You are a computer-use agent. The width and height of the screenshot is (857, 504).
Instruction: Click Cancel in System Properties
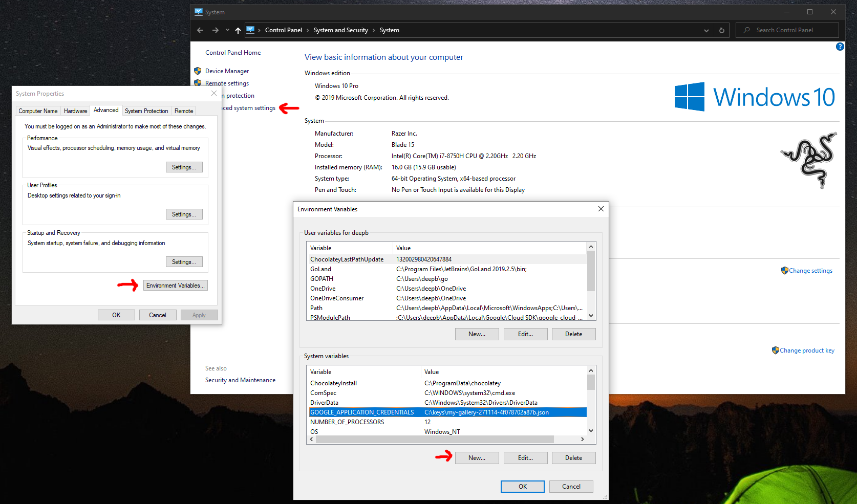click(158, 315)
